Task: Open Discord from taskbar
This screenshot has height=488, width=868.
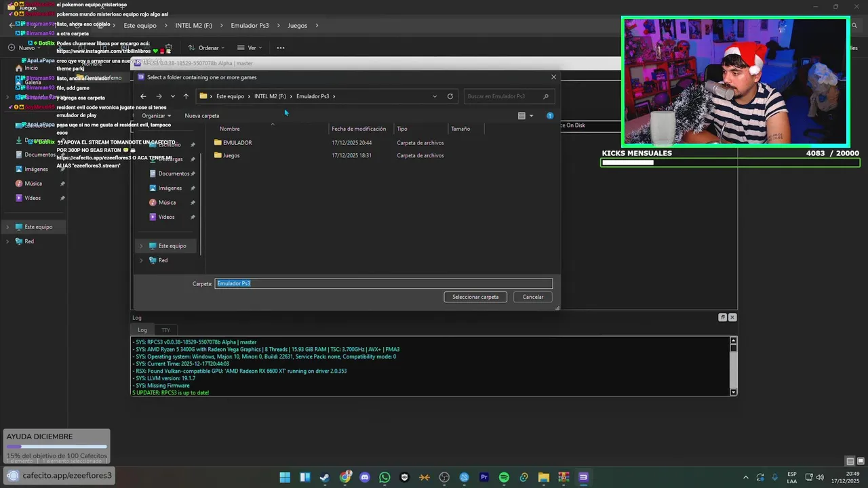Action: click(x=365, y=477)
